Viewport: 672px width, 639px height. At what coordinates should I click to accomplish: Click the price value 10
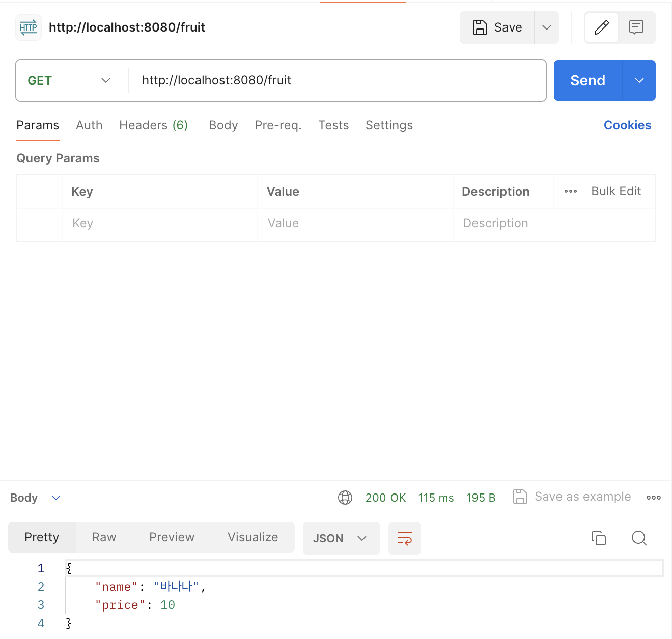coord(168,605)
